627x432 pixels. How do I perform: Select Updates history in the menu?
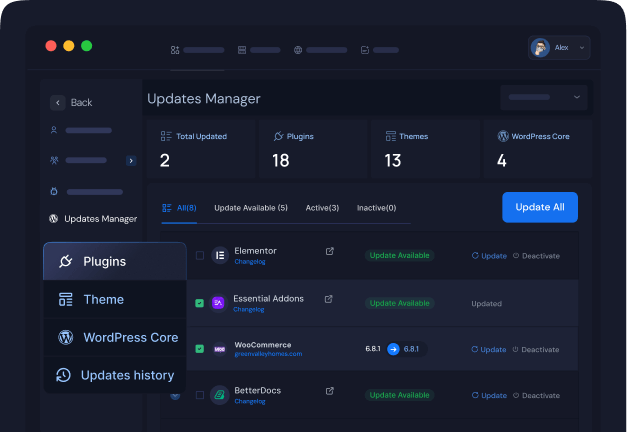coord(114,375)
